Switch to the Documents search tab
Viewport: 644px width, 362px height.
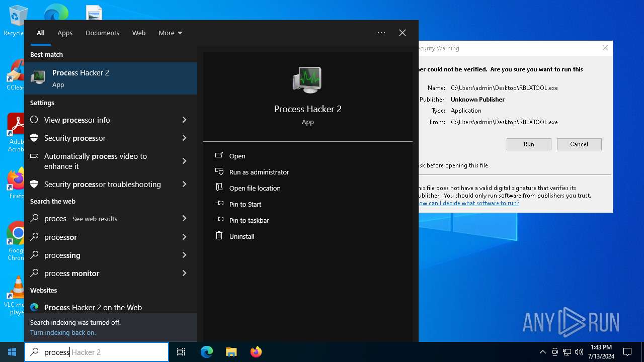coord(102,33)
